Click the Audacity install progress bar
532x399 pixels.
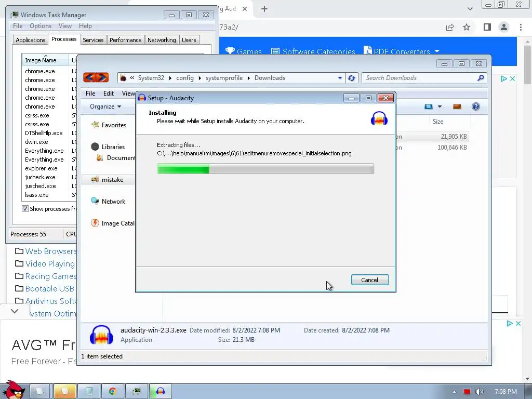[x=265, y=169]
